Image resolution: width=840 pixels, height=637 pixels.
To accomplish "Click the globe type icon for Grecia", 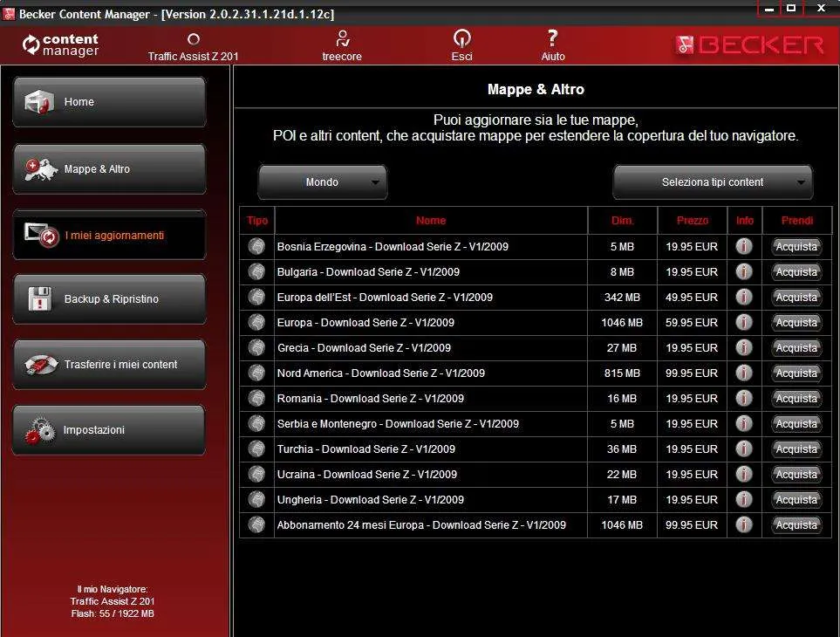I will pyautogui.click(x=257, y=347).
